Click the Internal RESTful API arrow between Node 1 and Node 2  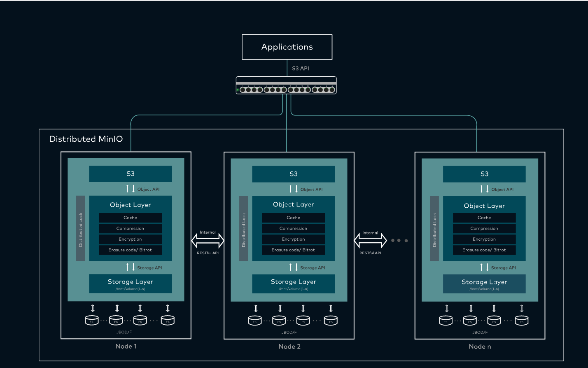208,240
